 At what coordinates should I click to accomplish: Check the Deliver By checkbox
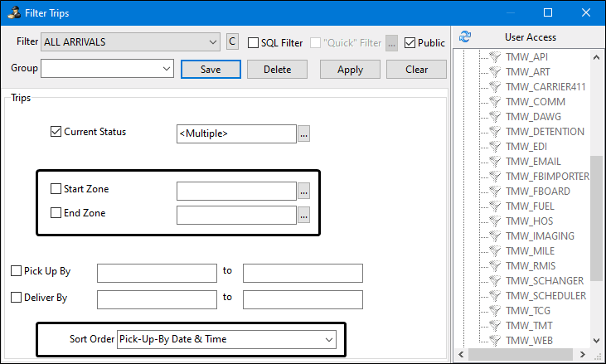coord(16,297)
